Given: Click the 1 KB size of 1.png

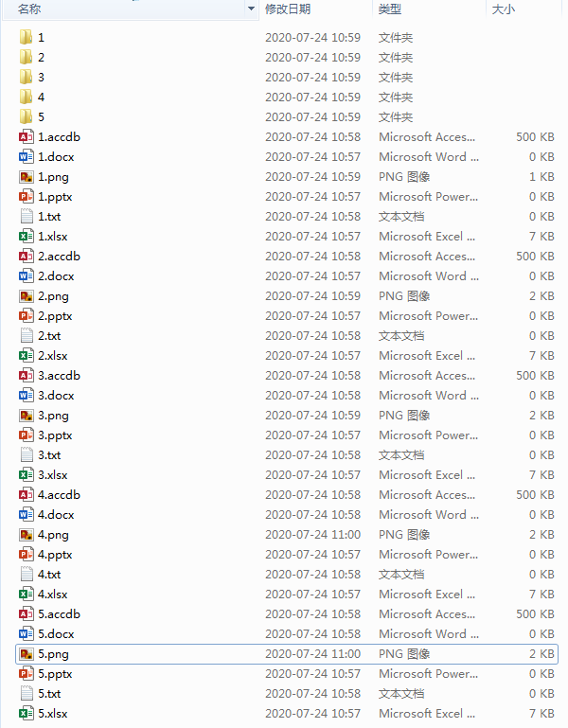Looking at the screenshot, I should point(541,176).
